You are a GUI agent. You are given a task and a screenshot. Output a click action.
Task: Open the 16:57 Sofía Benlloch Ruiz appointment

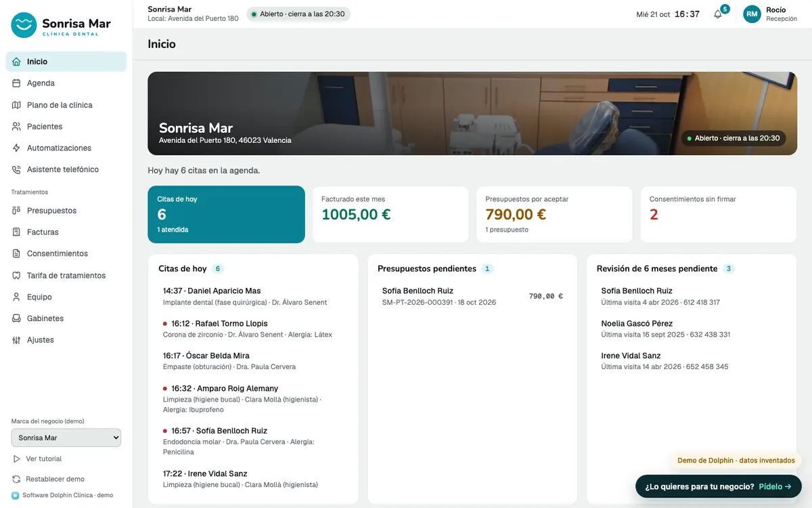[x=253, y=441]
